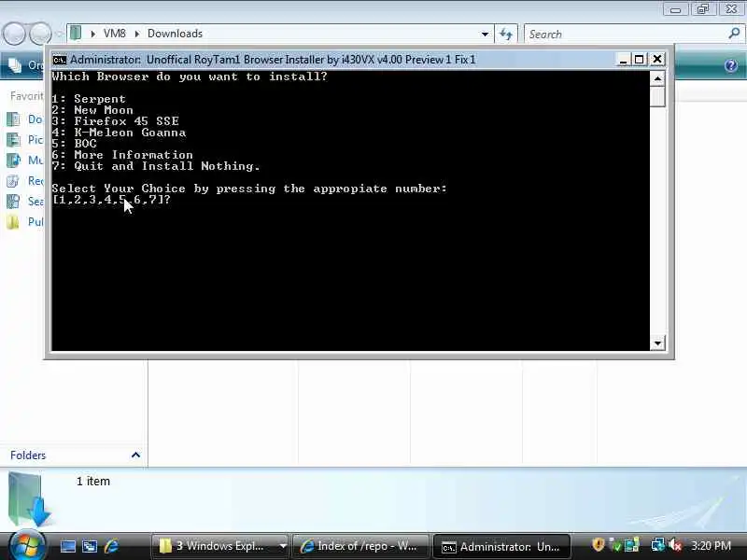
Task: Click the security shield tray icon
Action: 598,545
